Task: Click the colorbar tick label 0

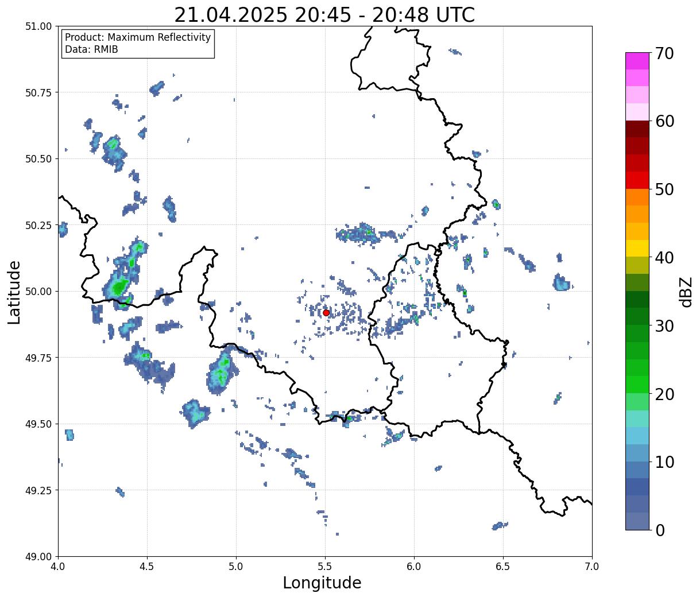Action: click(660, 530)
